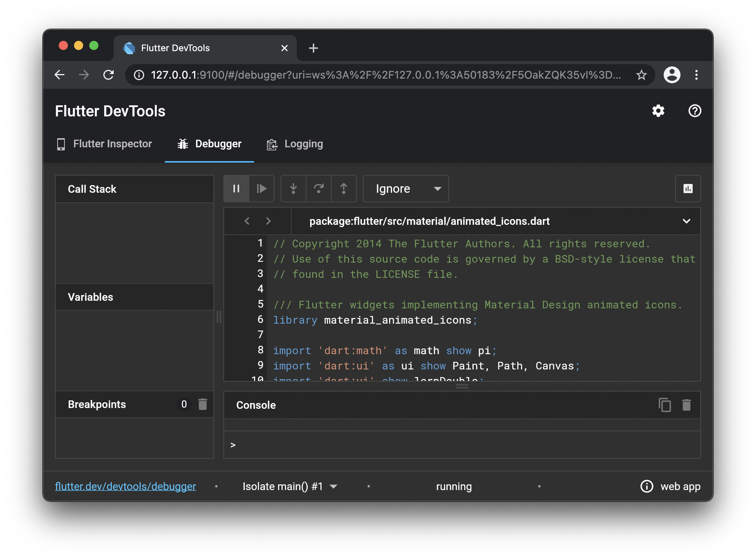The image size is (756, 558).
Task: Open flutter.dev/devtools/debugger link
Action: tap(125, 486)
